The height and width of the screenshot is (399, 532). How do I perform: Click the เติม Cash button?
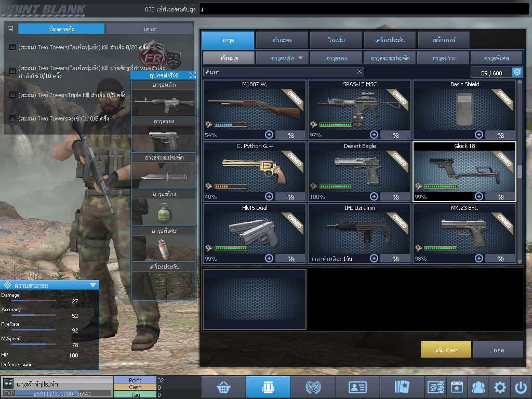pyautogui.click(x=446, y=350)
